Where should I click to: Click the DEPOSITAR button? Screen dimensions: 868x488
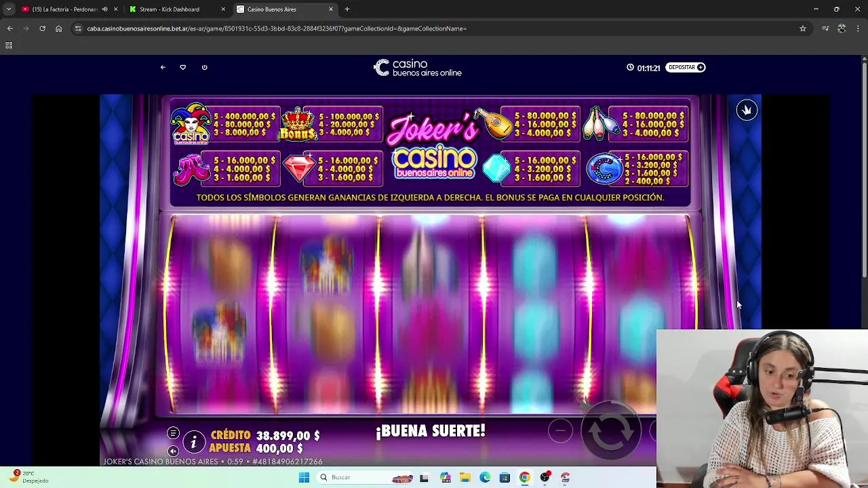(686, 67)
